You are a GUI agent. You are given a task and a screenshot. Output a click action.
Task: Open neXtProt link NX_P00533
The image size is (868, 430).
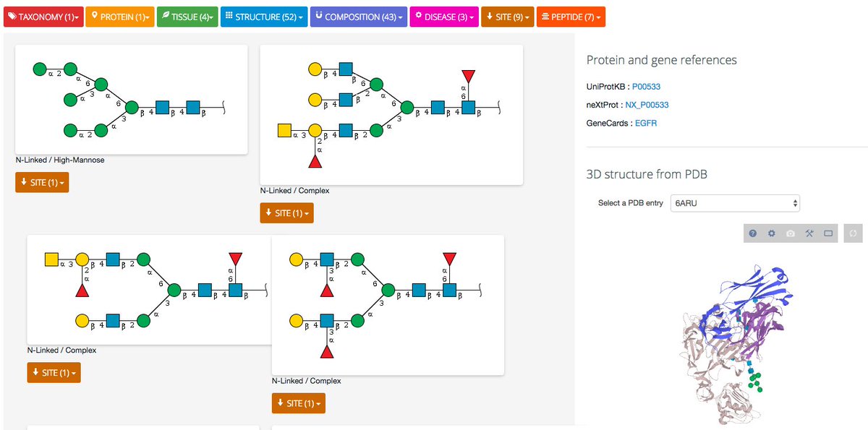647,105
